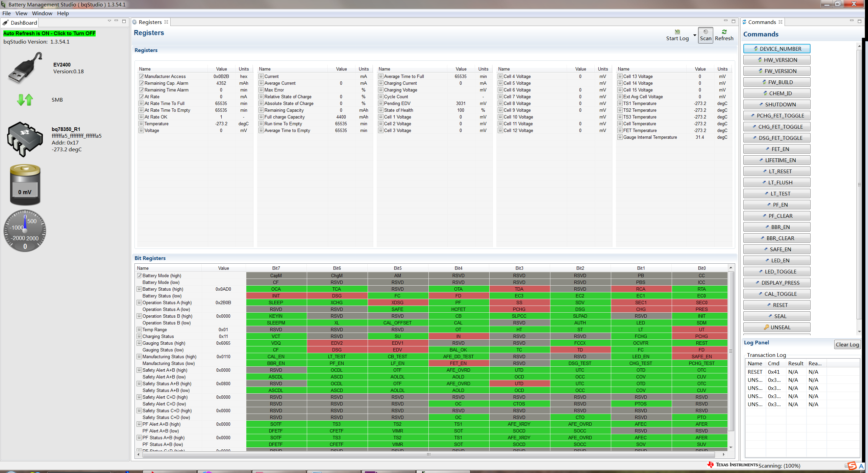The height and width of the screenshot is (473, 868).
Task: Click the SMB green arrows icon
Action: pyautogui.click(x=25, y=100)
